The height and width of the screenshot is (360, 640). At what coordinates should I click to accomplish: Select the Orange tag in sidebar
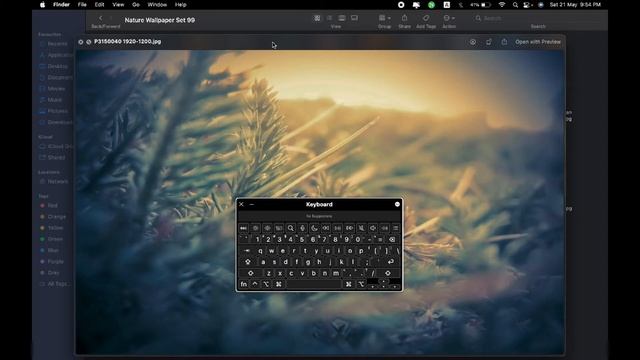[x=53, y=217]
